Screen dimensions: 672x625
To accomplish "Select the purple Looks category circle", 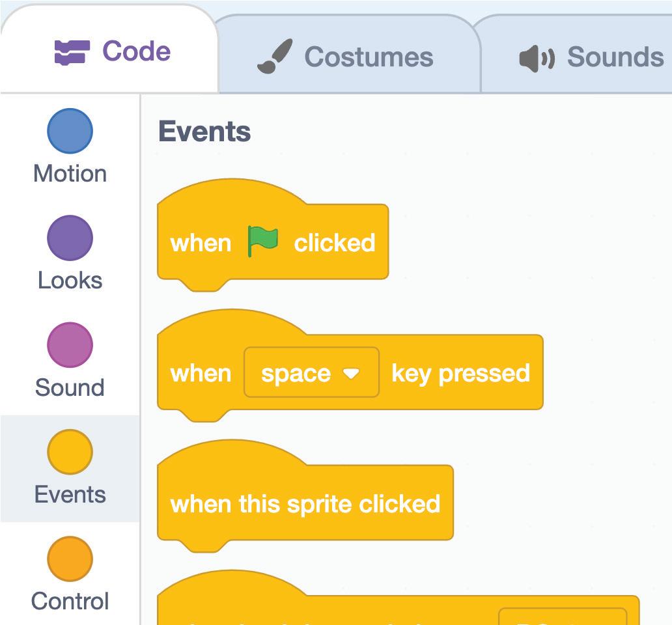I will [x=70, y=238].
